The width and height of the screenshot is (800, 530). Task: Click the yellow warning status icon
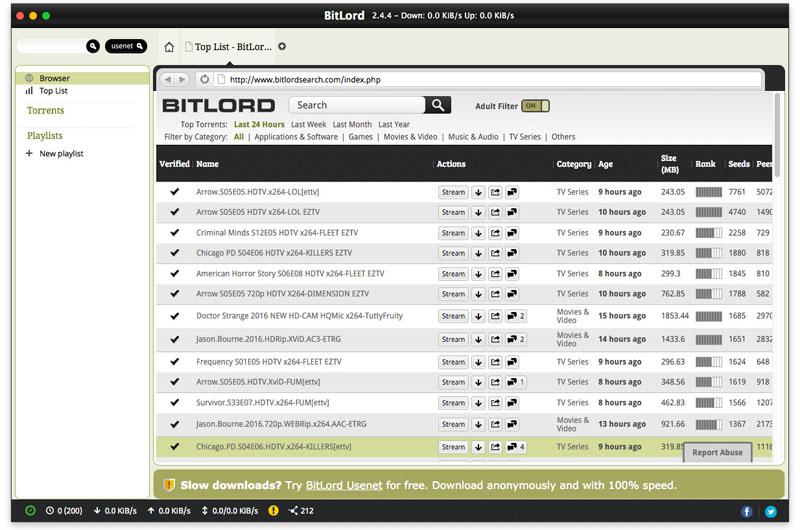(273, 511)
